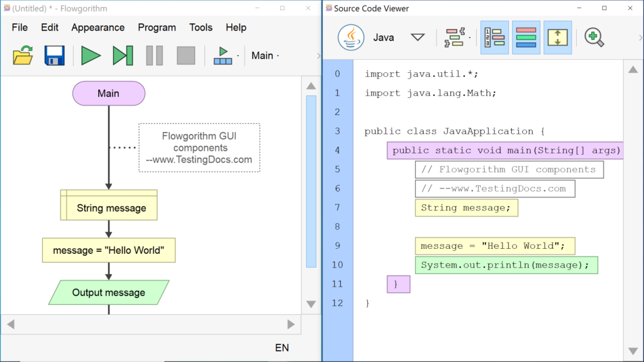This screenshot has width=644, height=362.
Task: Open the code style bracket dropdown
Action: [457, 38]
